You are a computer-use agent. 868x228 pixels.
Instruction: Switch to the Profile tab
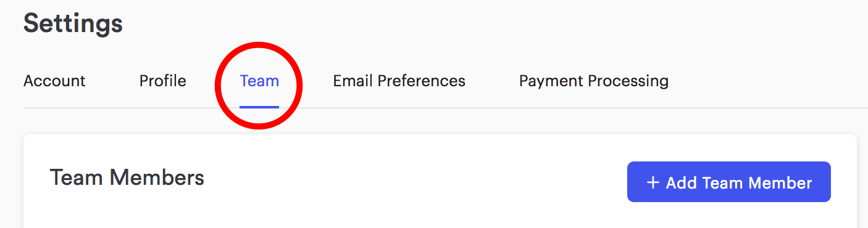(162, 81)
